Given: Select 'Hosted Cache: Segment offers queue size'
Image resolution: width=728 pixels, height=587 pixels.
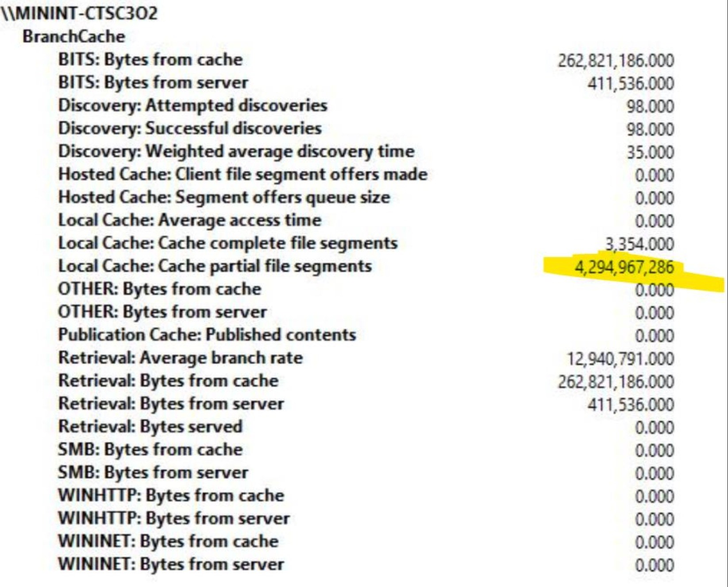Looking at the screenshot, I should click(224, 197).
